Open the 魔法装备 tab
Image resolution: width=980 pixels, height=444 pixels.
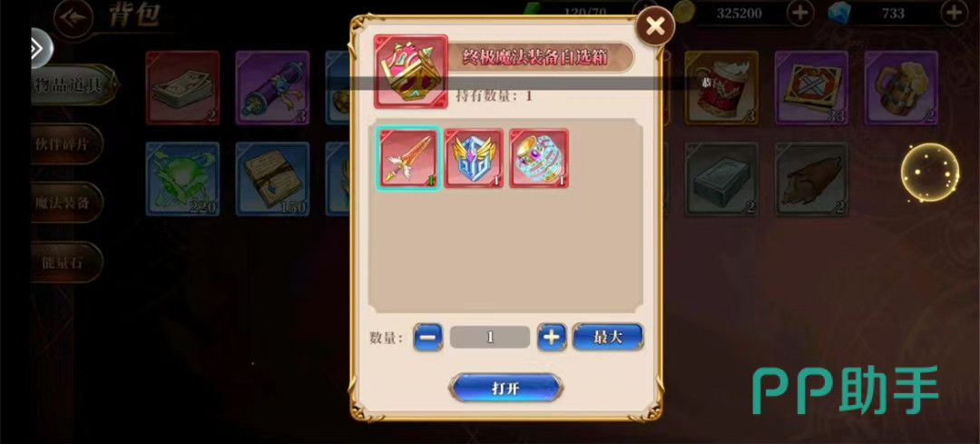[66, 202]
